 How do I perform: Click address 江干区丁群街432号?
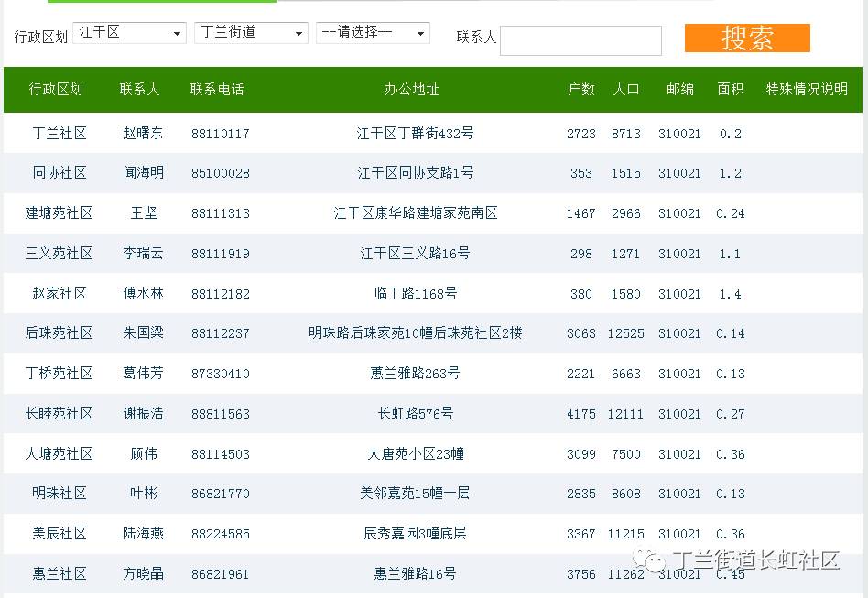(415, 134)
